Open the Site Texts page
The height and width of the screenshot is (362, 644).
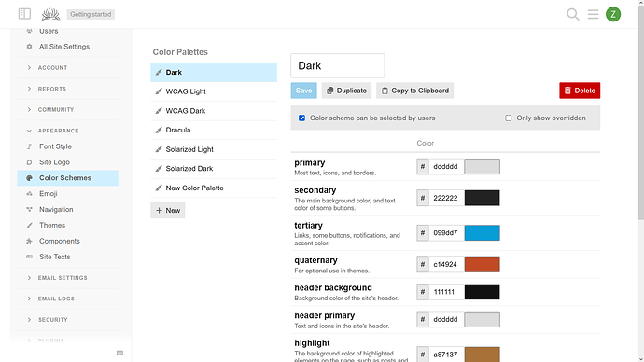68,257
